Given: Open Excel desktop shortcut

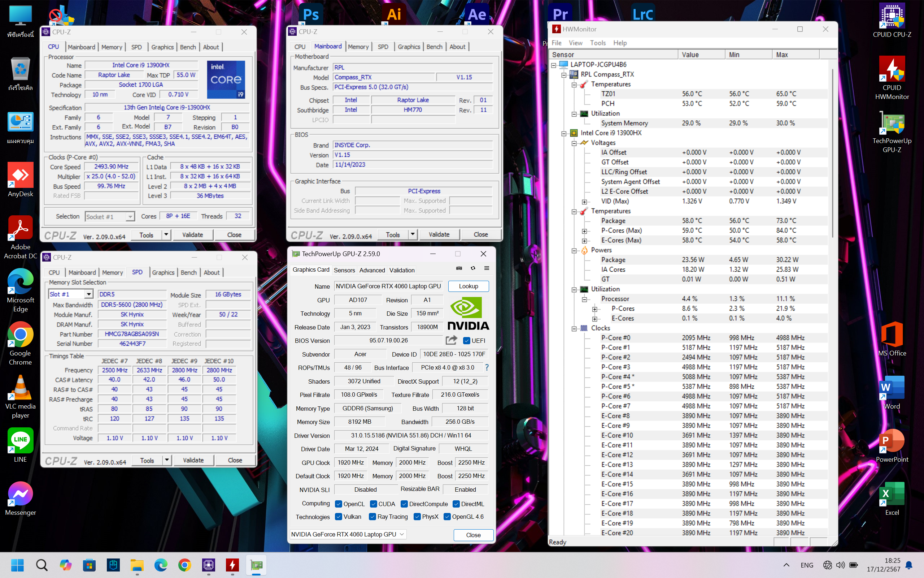Looking at the screenshot, I should (892, 499).
